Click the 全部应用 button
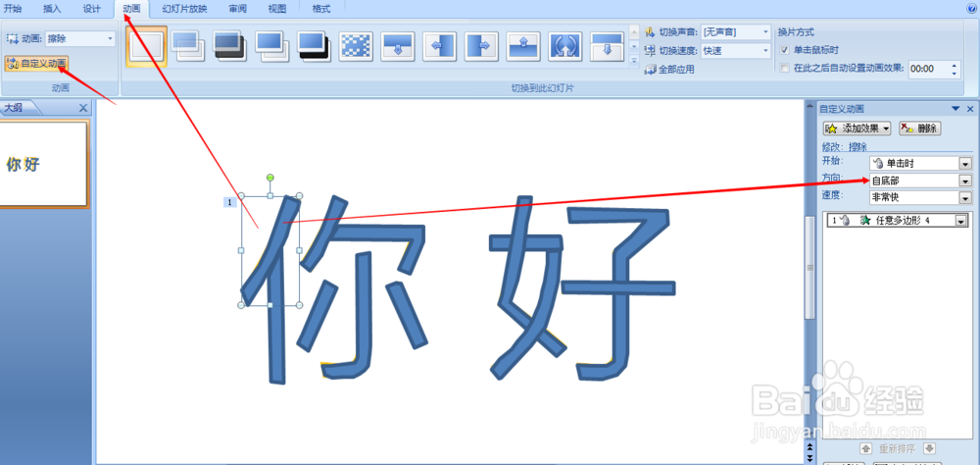The width and height of the screenshot is (980, 465). pyautogui.click(x=669, y=70)
